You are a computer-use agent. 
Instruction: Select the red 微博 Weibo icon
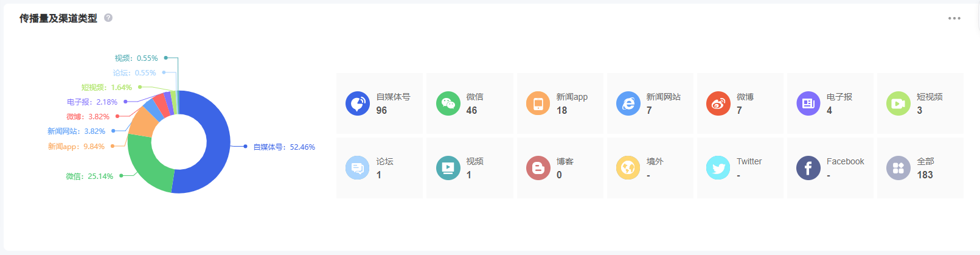(x=718, y=103)
